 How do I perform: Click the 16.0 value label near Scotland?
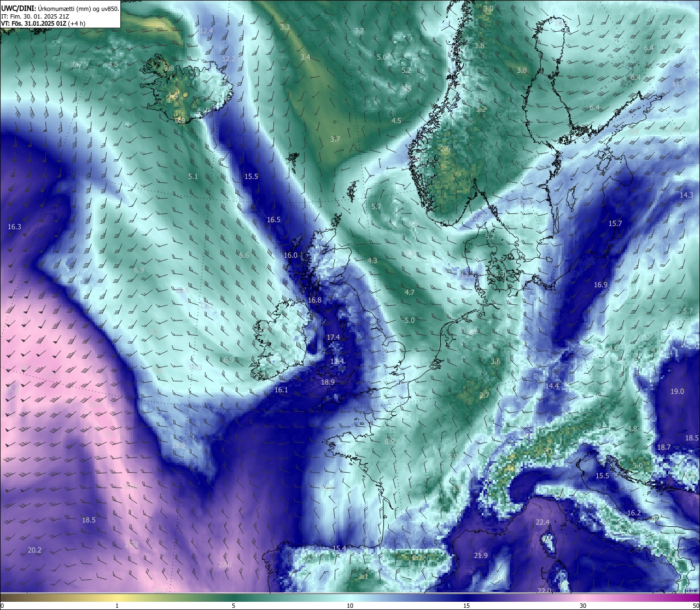pyautogui.click(x=290, y=255)
